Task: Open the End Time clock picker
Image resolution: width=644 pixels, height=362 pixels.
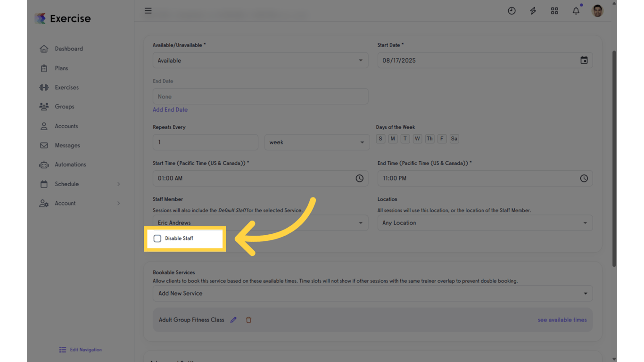Action: coord(584,178)
